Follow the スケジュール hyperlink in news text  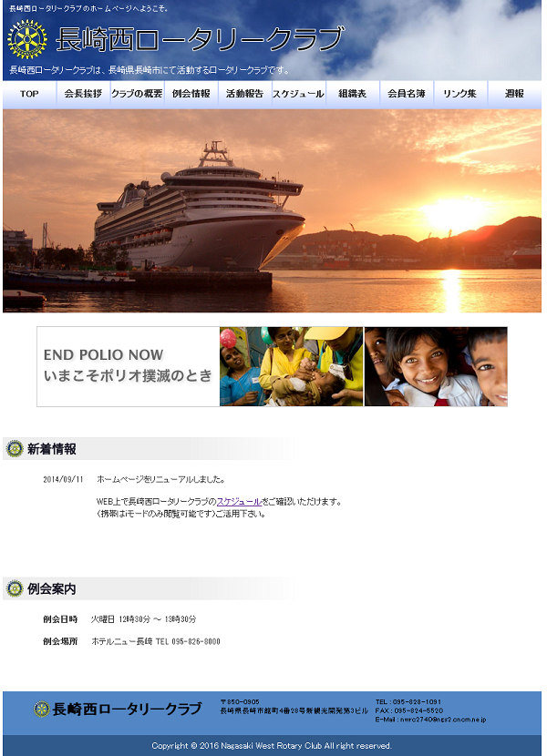[239, 502]
